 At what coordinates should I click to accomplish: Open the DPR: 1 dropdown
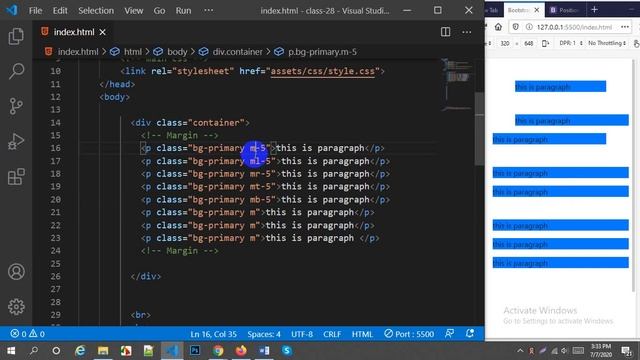click(x=570, y=43)
